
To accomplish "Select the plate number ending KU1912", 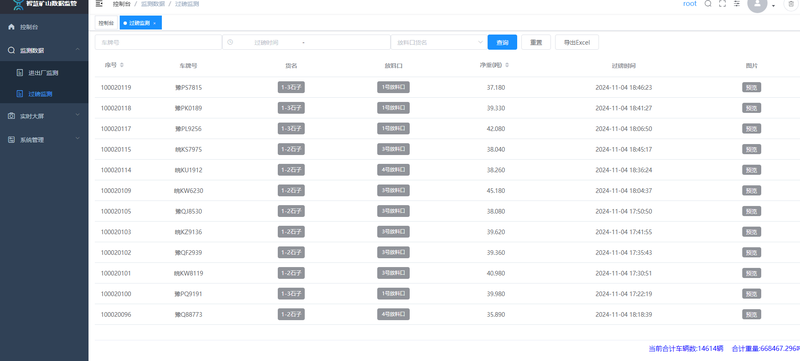I will (188, 170).
